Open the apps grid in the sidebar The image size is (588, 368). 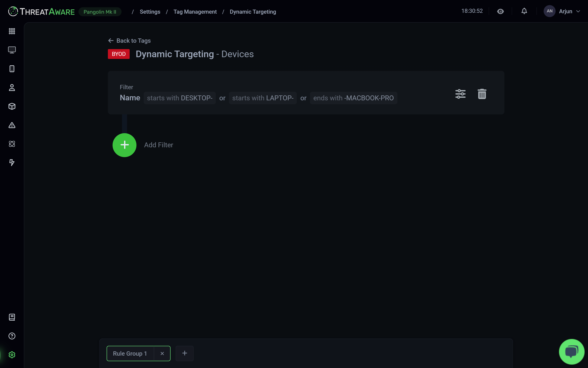click(x=12, y=31)
